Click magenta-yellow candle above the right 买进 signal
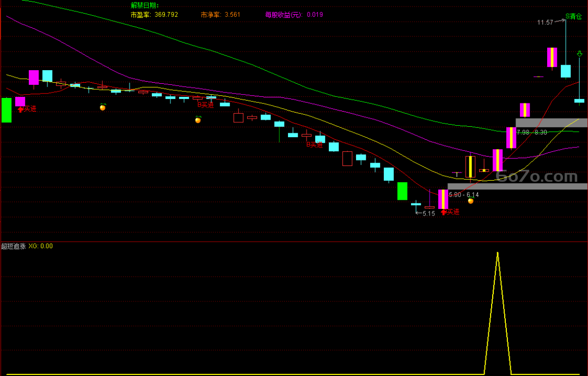The height and width of the screenshot is (376, 588). point(443,199)
